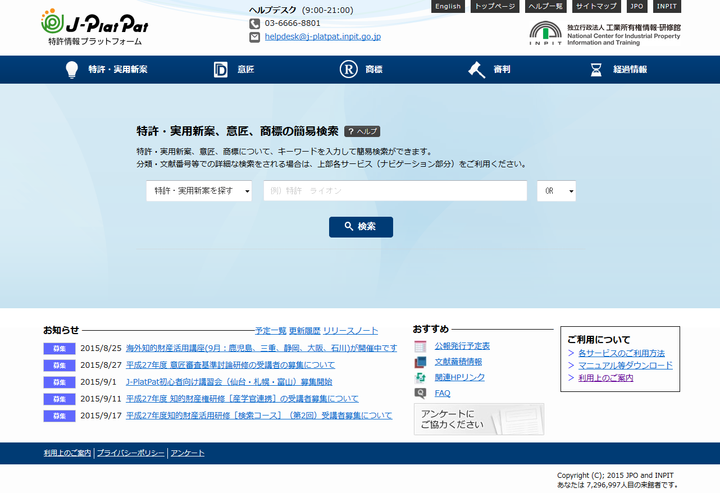Open the 更新履歴 link
Viewport: 720px width, 493px height.
coord(304,331)
